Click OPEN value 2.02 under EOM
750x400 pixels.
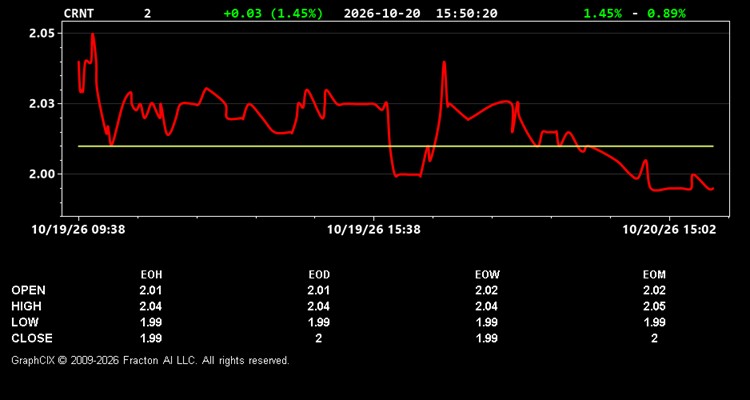click(x=654, y=290)
